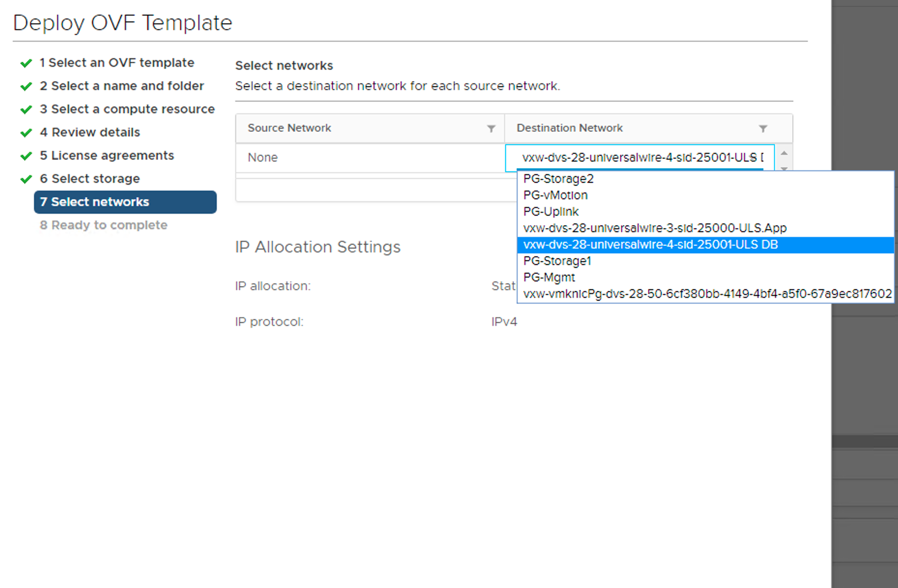The width and height of the screenshot is (898, 588).
Task: Open step 3 Select a compute resource
Action: click(127, 109)
